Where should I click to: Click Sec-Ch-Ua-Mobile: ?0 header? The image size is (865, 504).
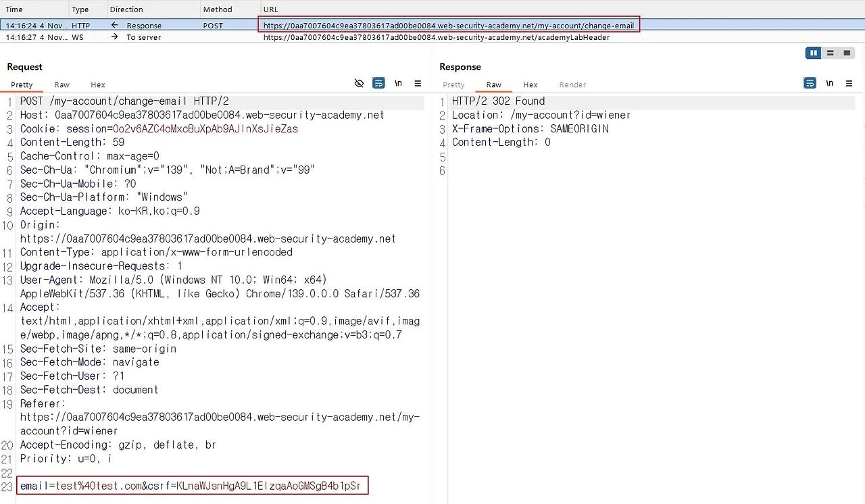78,184
